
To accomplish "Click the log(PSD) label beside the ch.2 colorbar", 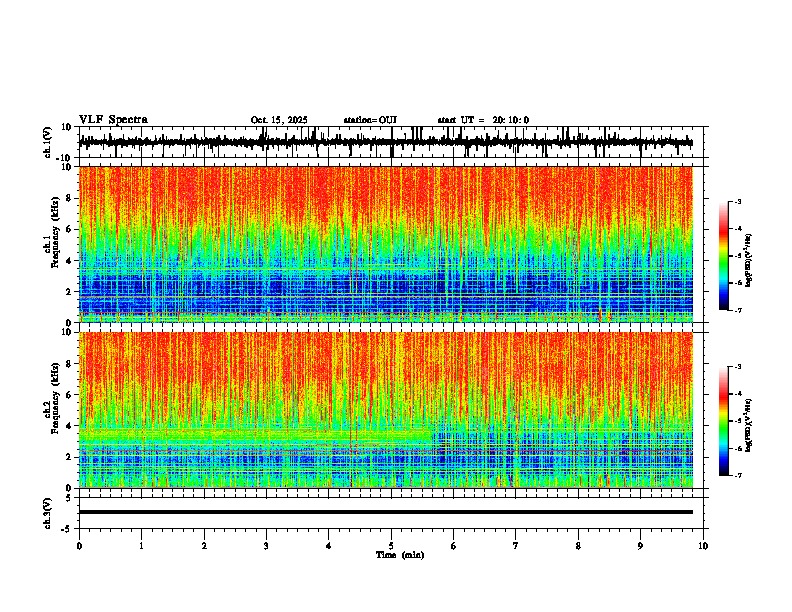I will (x=748, y=425).
